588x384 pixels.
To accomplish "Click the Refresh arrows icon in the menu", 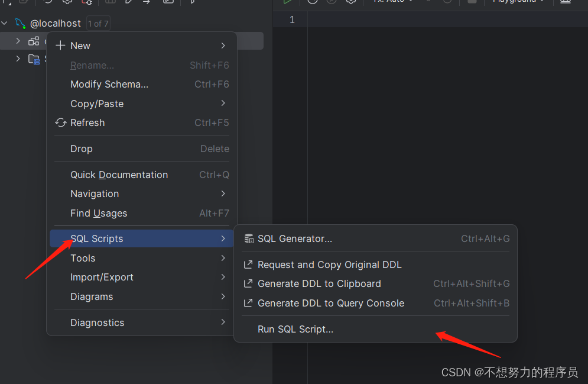I will (x=61, y=122).
